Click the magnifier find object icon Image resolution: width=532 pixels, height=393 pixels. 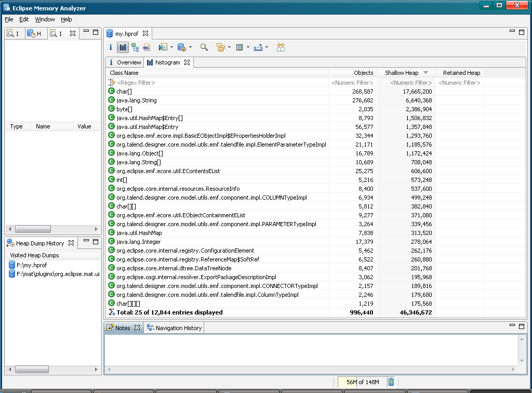[204, 47]
